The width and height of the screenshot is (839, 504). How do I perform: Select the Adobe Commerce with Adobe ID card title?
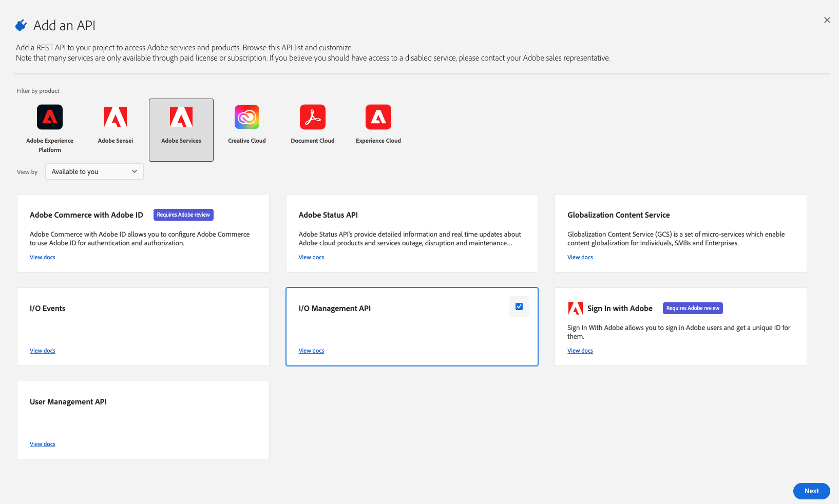[86, 215]
